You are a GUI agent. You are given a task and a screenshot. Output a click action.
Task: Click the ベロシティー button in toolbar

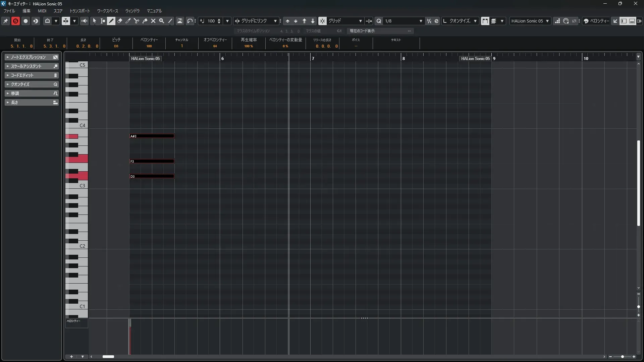click(x=596, y=21)
